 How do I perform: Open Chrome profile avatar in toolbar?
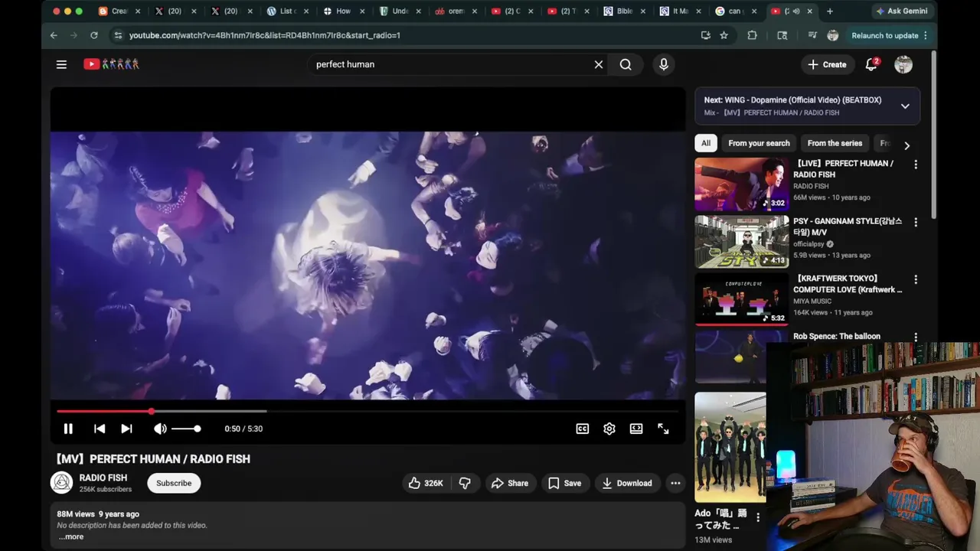coord(833,35)
